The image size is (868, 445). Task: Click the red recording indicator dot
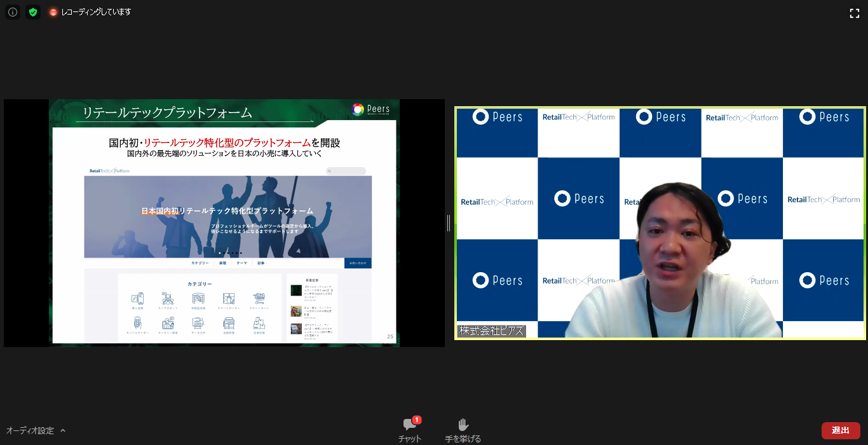pyautogui.click(x=53, y=12)
